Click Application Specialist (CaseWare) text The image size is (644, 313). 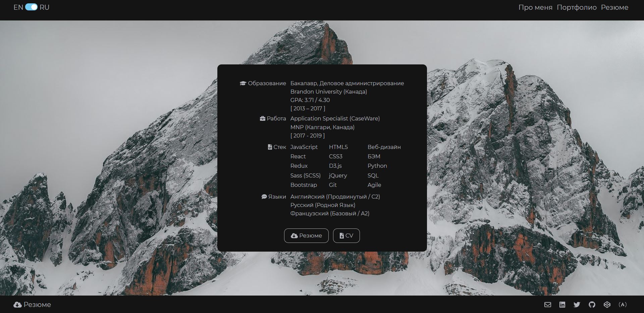tap(335, 118)
